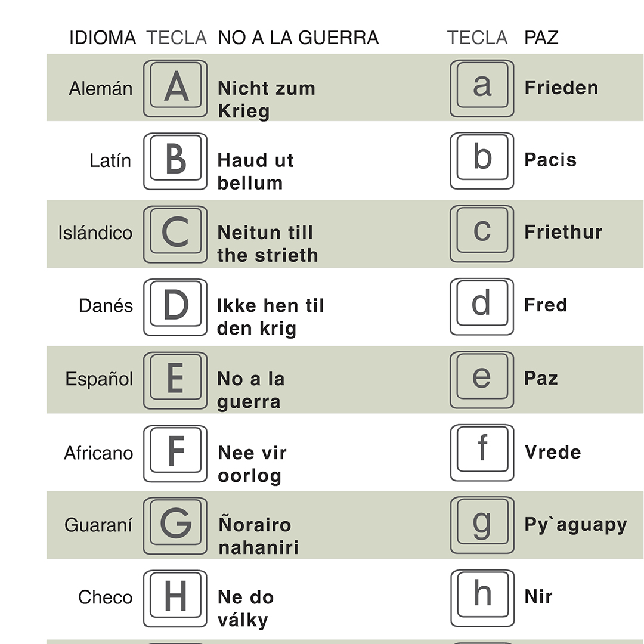Click the lowercase h key icon

pyautogui.click(x=482, y=598)
